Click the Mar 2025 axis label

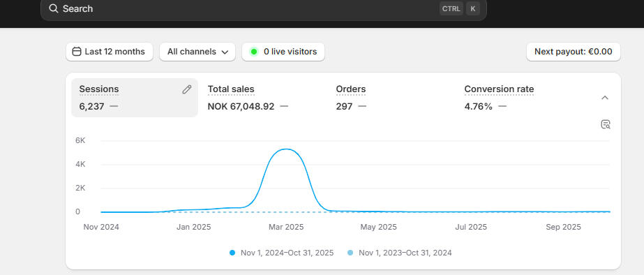286,228
